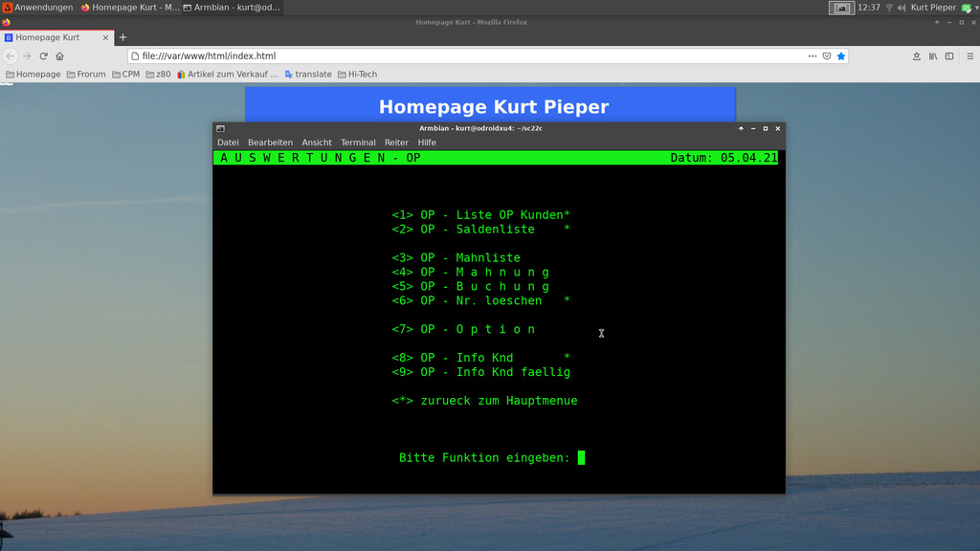
Task: Click the Firefox home button
Action: click(x=59, y=56)
